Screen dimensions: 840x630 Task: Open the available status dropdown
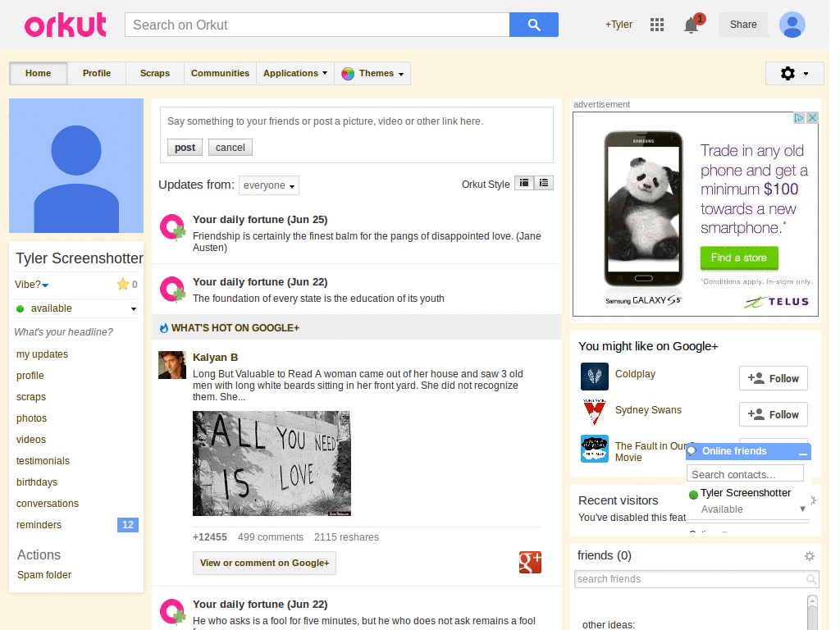[x=134, y=309]
